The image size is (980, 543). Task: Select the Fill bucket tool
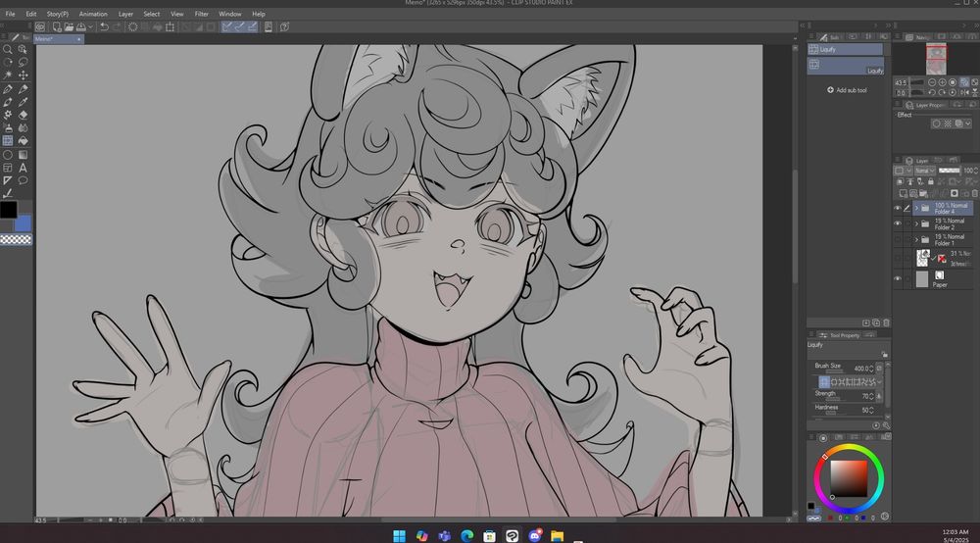24,141
